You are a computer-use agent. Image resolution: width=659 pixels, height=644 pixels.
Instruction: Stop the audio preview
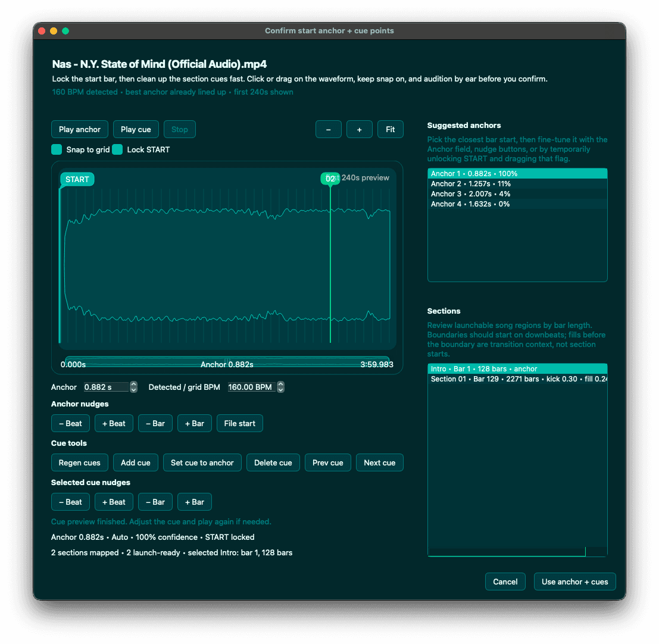click(x=179, y=129)
